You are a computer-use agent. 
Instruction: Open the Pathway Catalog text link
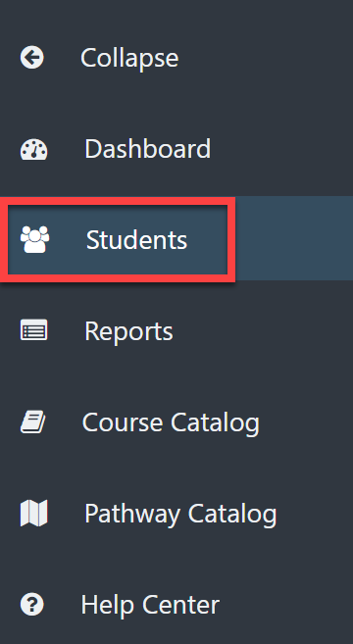pyautogui.click(x=180, y=514)
